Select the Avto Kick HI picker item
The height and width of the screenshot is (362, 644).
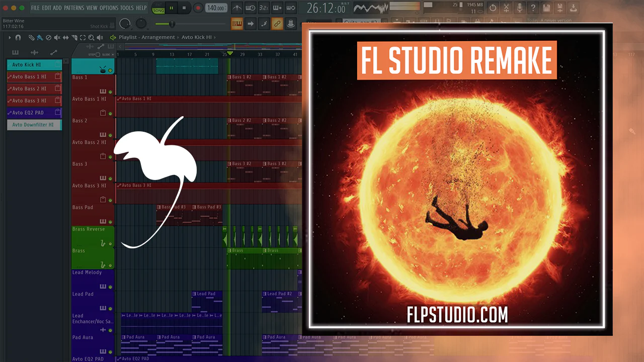point(34,65)
